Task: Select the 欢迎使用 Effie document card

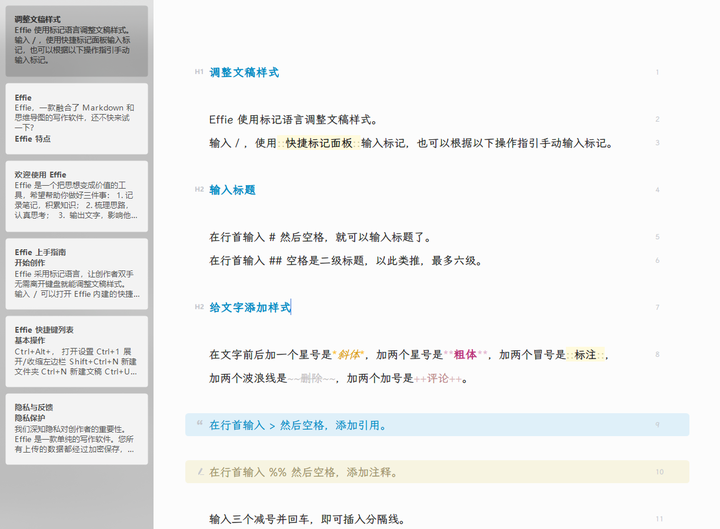Action: tap(77, 196)
